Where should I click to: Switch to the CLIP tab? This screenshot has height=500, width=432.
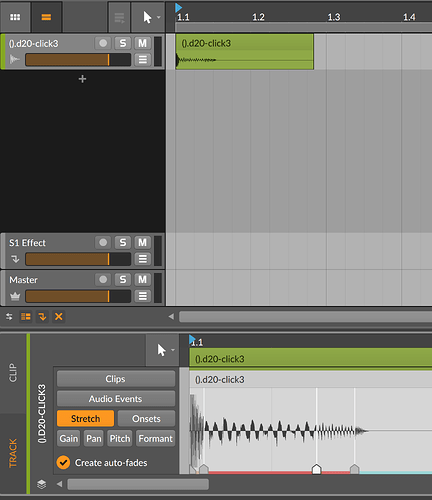[13, 373]
